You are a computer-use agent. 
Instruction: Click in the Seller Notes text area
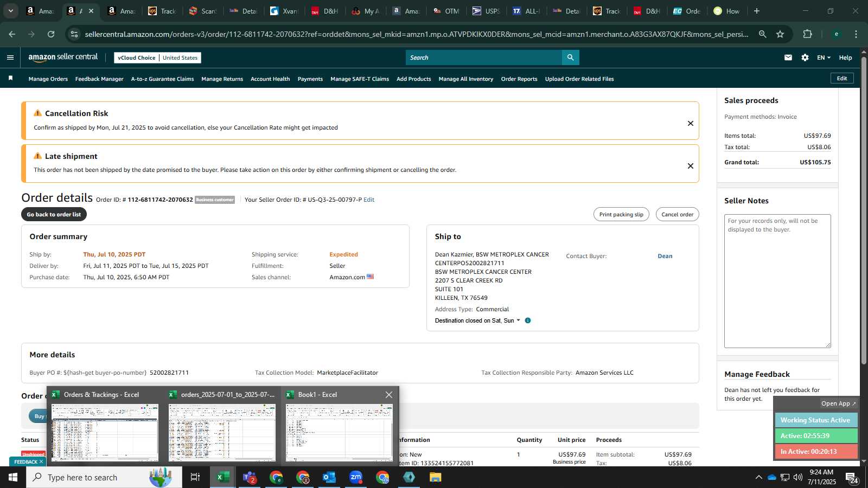coord(777,281)
